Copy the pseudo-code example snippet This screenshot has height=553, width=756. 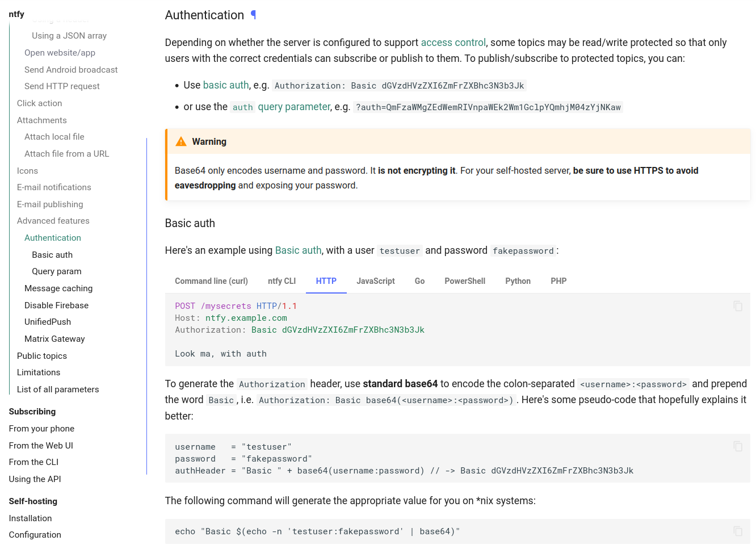(738, 446)
